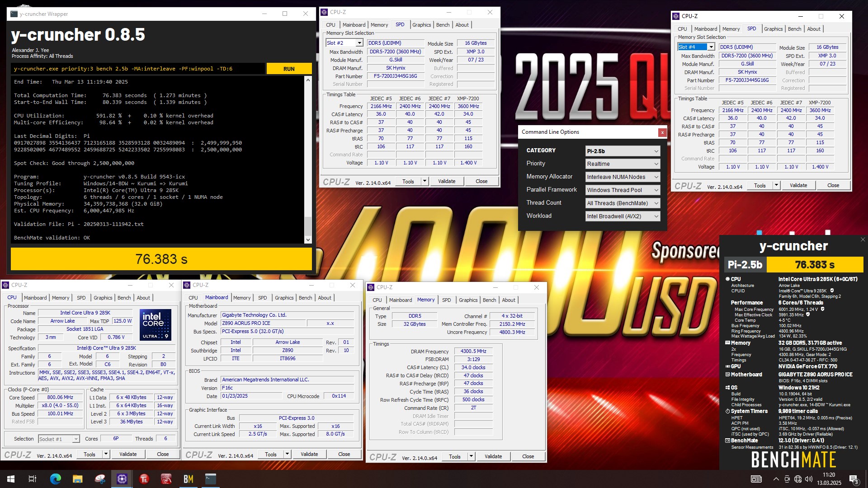Click the shield icon beside Max Core Frequency
The height and width of the screenshot is (488, 868).
tap(822, 309)
